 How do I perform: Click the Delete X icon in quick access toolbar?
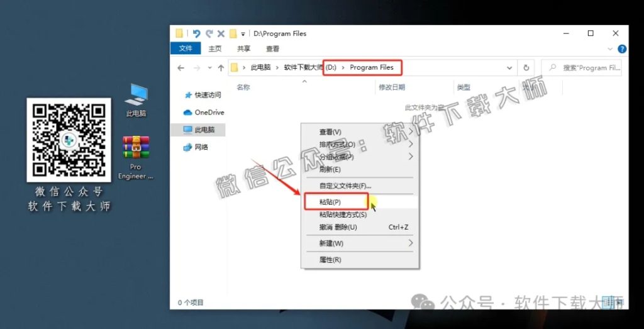pyautogui.click(x=221, y=34)
